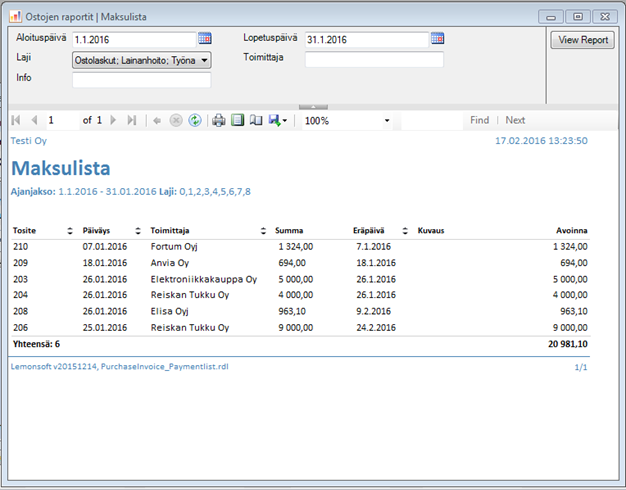Click voucher number 203

(20, 279)
